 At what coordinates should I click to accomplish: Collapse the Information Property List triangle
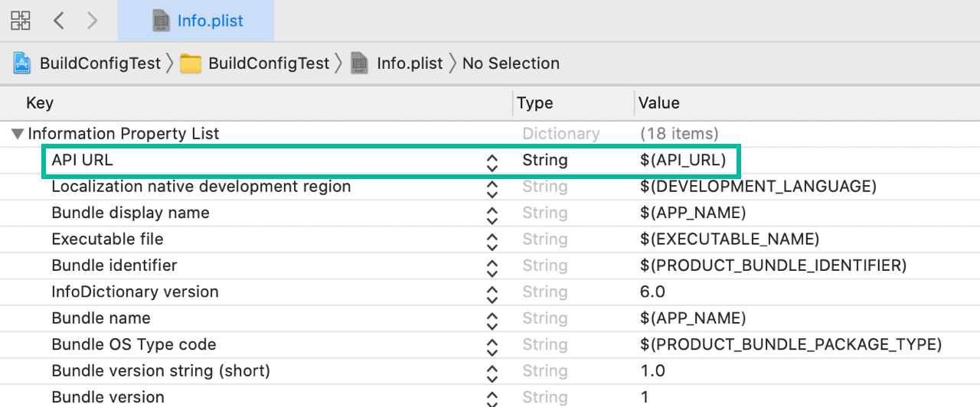(17, 134)
